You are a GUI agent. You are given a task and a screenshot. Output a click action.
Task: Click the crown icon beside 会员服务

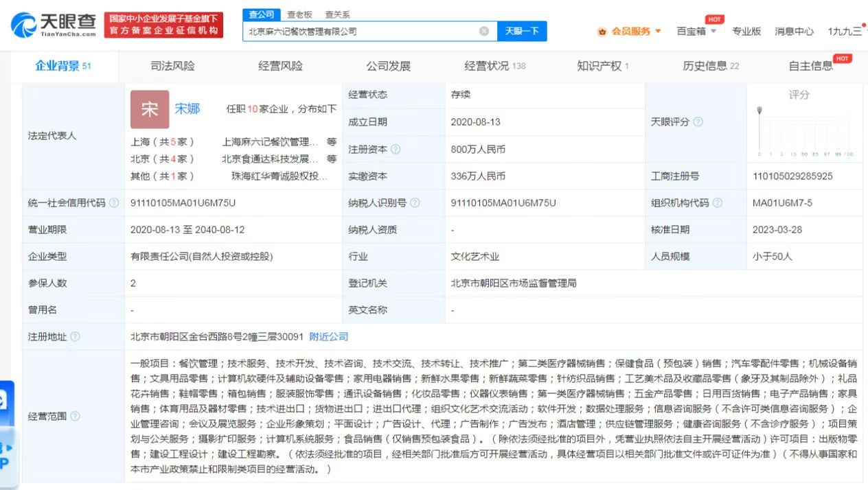601,30
